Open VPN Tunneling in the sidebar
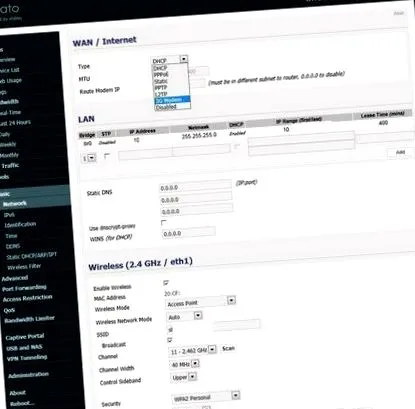The image size is (415, 409). point(27,358)
